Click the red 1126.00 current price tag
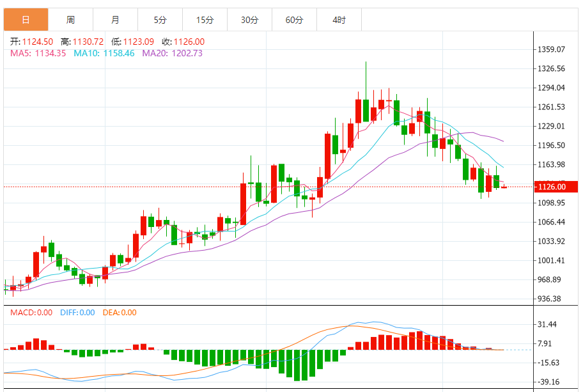 tap(551, 187)
